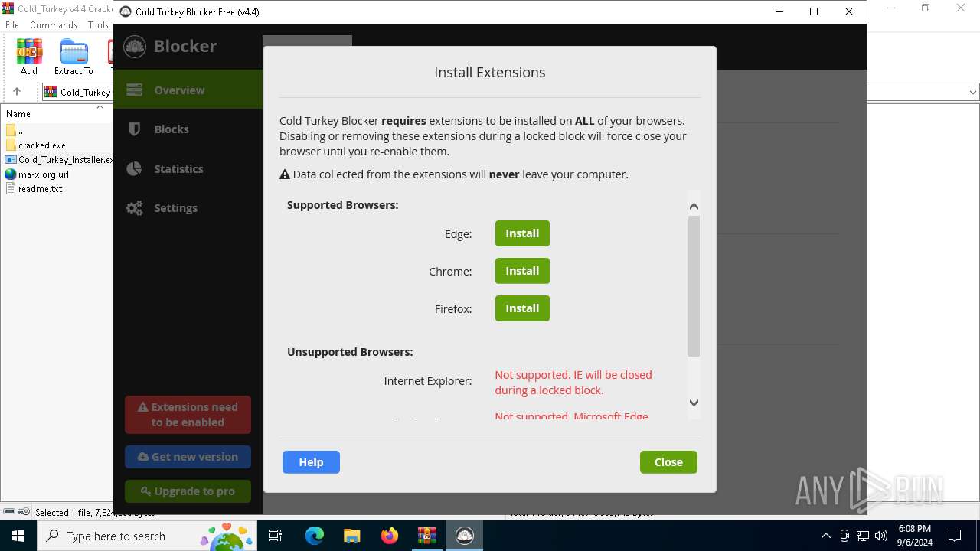Open the Blocks section
The width and height of the screenshot is (980, 551).
coord(188,129)
